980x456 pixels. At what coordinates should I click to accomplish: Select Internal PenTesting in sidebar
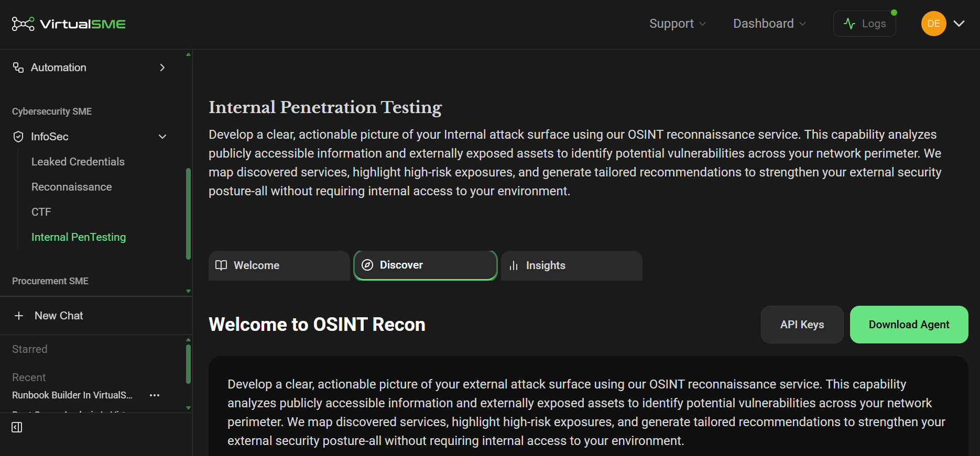79,237
